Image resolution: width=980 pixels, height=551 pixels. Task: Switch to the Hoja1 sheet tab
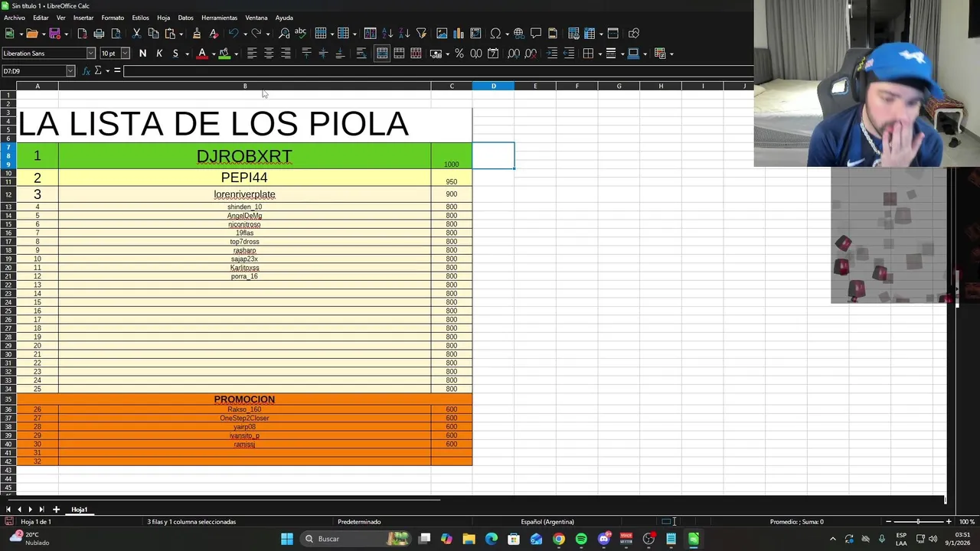(80, 510)
